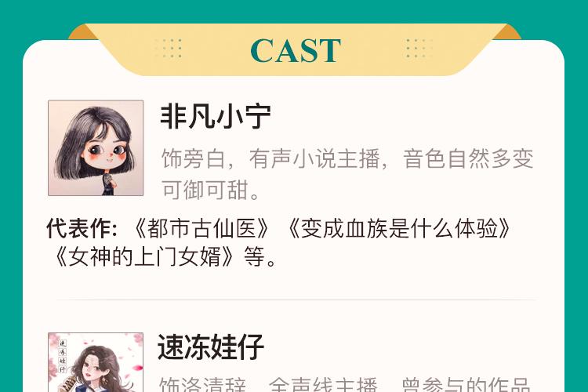Screen dimensions: 588x392
Task: Click the text 音色自然多变
Action: (x=468, y=158)
